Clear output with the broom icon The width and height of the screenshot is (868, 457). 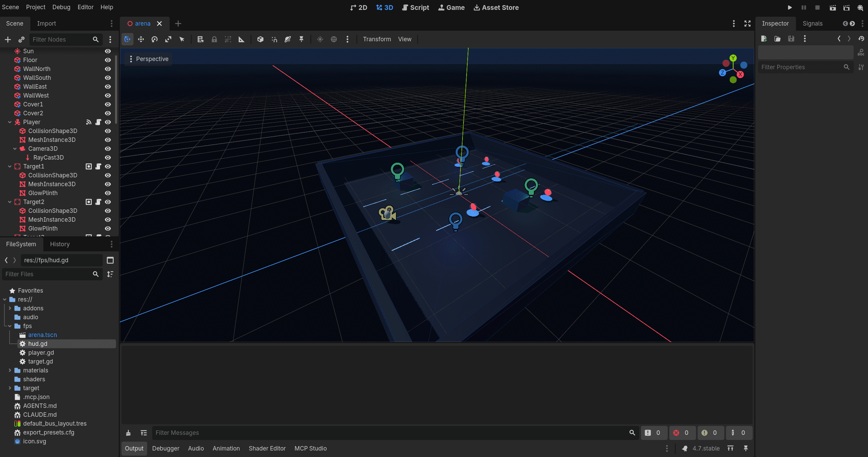(128, 433)
